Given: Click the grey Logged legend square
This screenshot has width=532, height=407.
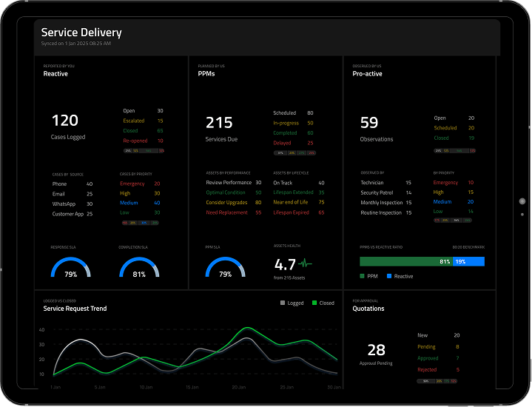Looking at the screenshot, I should click(x=283, y=303).
